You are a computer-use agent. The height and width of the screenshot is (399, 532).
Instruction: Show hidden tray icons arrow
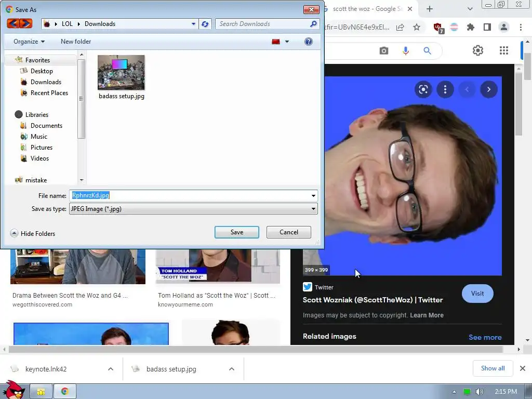tap(454, 392)
